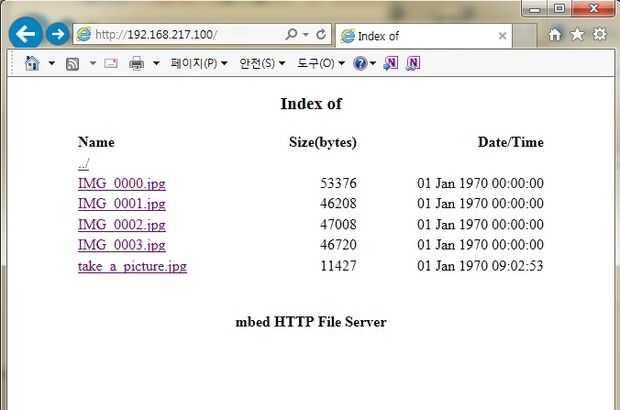Open Favorites with the star icon
This screenshot has height=410, width=620.
pyautogui.click(x=577, y=34)
